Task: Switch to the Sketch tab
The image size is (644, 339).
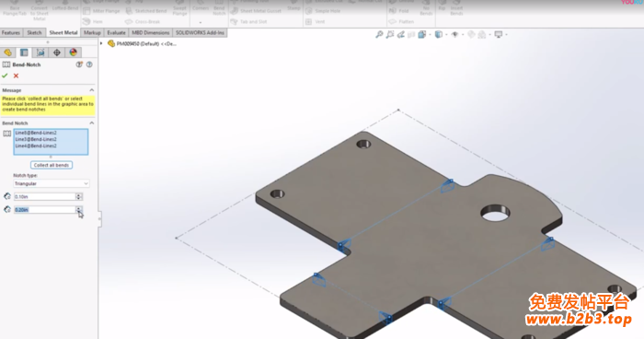Action: click(34, 32)
